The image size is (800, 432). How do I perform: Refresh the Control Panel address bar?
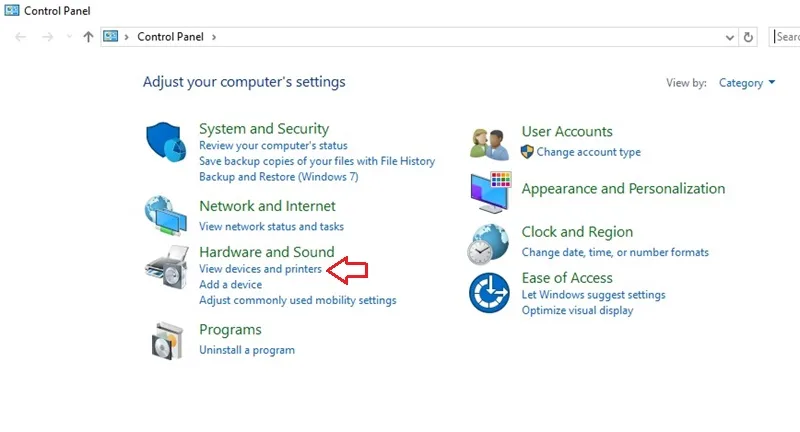(748, 37)
